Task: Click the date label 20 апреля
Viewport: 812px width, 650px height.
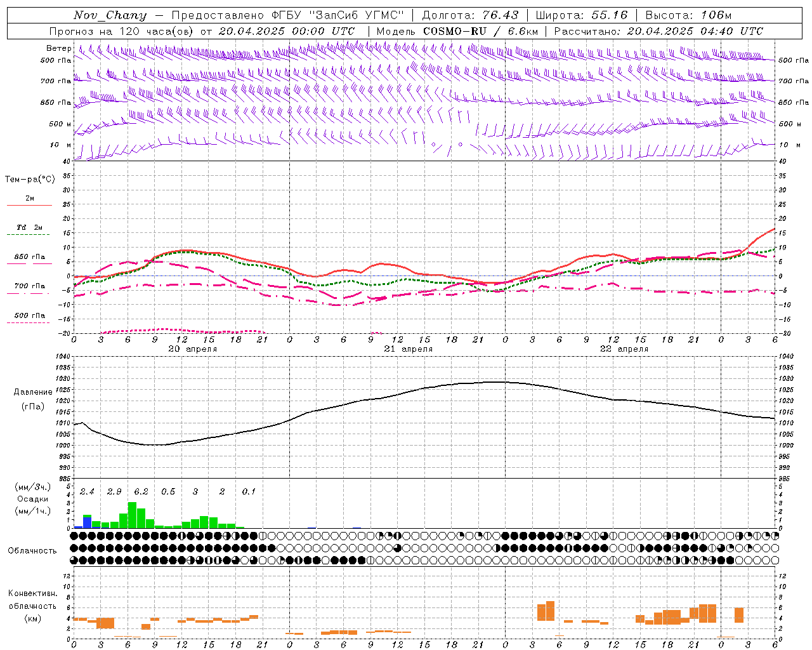Action: click(192, 348)
